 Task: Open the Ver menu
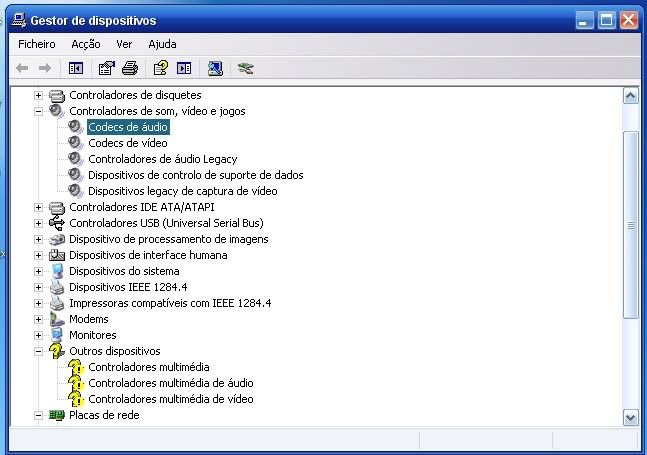click(124, 44)
